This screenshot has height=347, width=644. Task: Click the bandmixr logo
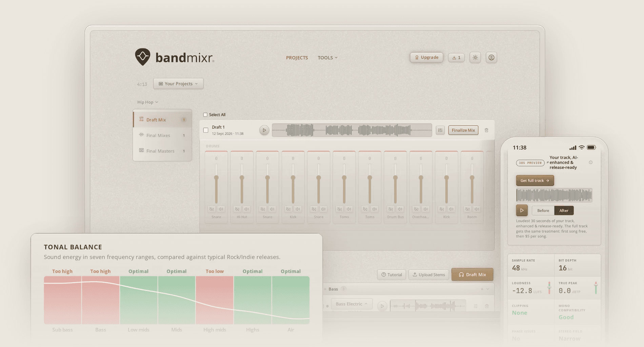pos(174,57)
